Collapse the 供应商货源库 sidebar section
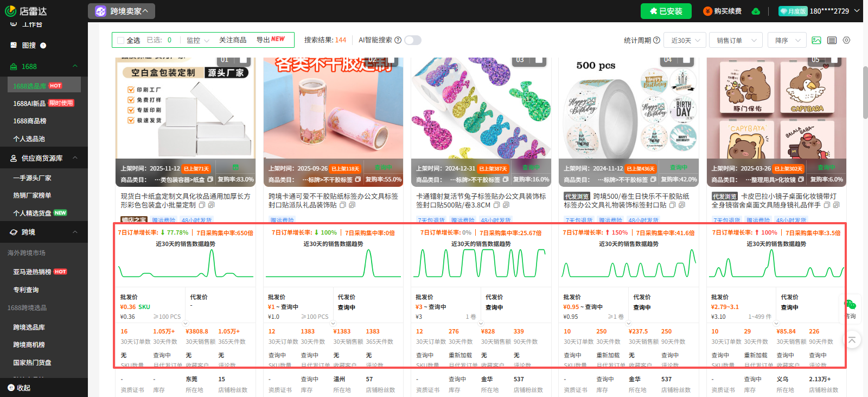 [x=75, y=158]
